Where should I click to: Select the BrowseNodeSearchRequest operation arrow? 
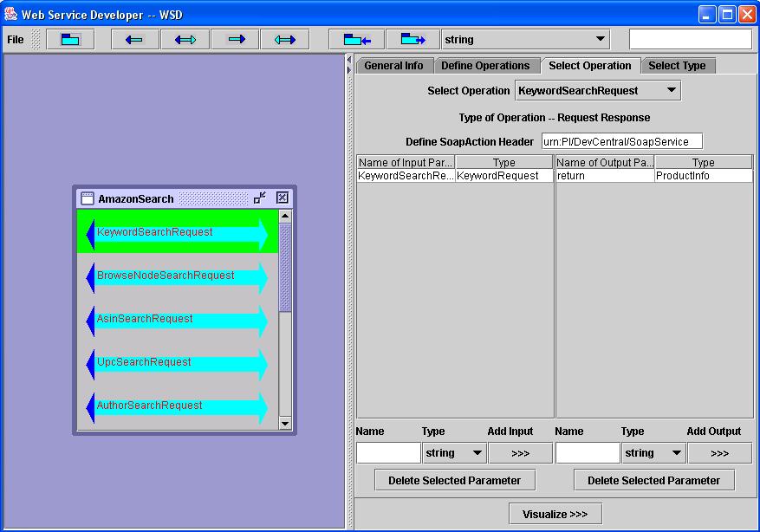pyautogui.click(x=178, y=276)
